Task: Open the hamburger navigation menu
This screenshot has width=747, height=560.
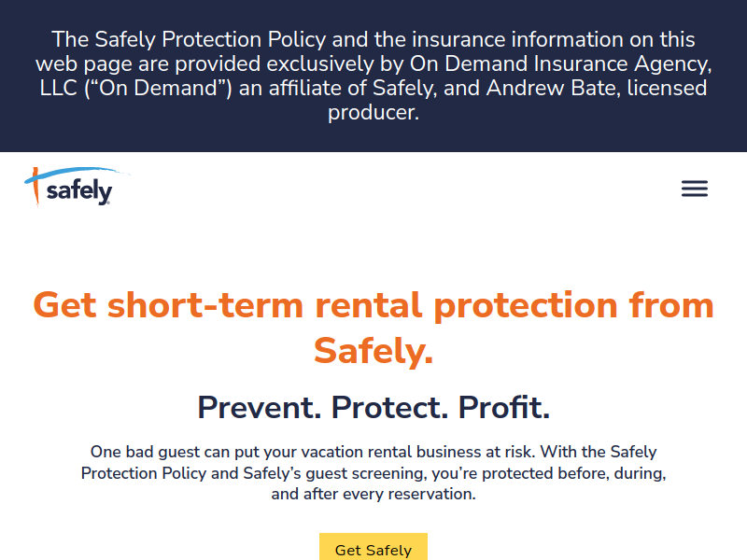Action: click(x=695, y=189)
